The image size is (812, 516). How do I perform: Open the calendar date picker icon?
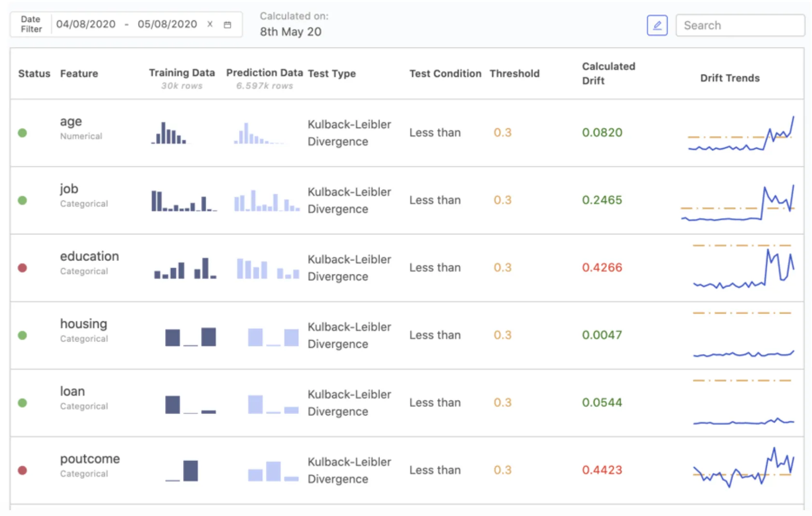(227, 25)
